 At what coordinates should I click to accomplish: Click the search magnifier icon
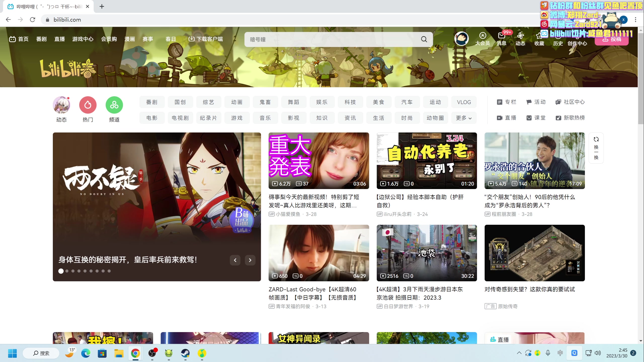(424, 39)
